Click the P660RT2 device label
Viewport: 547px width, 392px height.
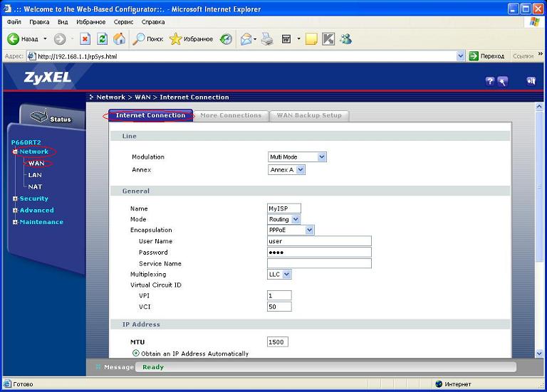(x=26, y=142)
